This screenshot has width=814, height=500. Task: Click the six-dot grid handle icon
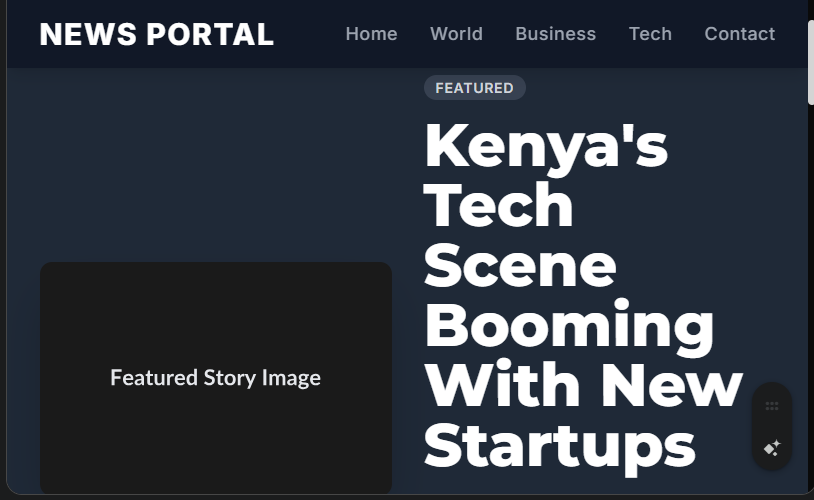pos(772,406)
